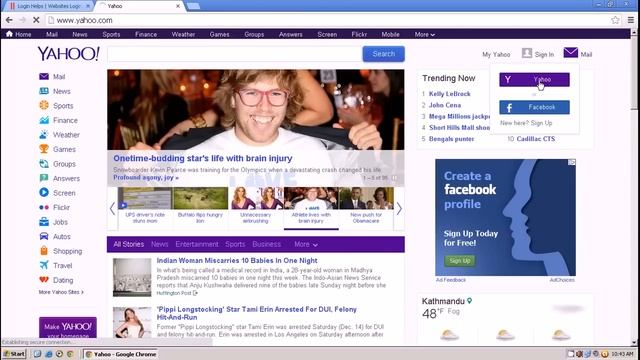
Task: Click the New here? Sign Up link
Action: coord(526,123)
